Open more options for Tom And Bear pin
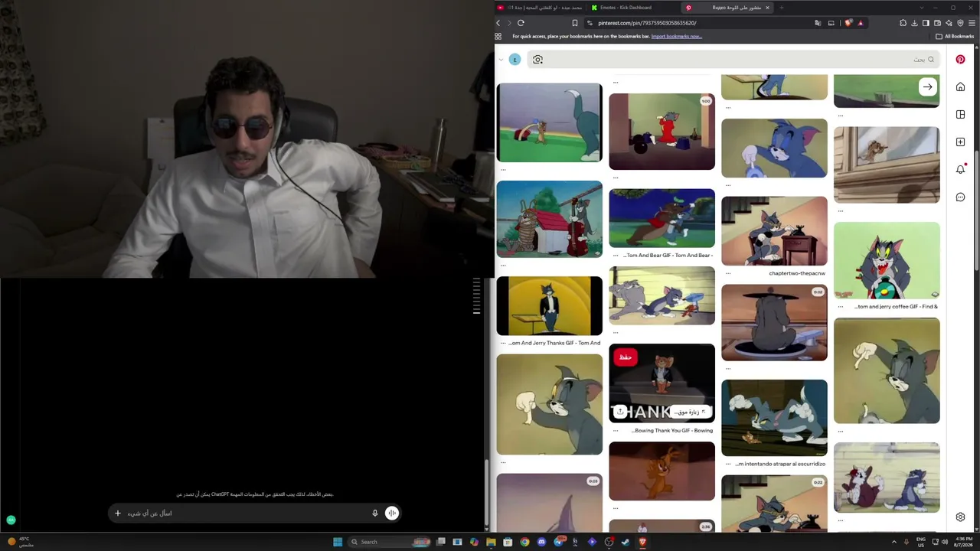 click(616, 256)
